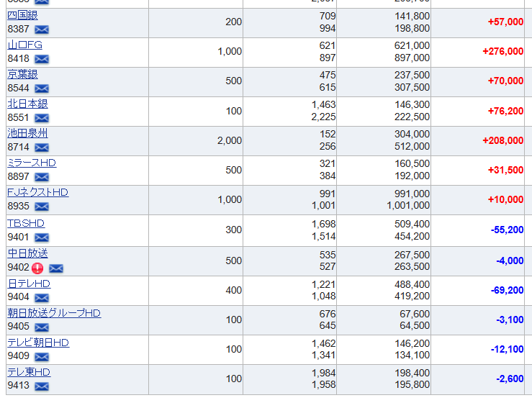The image size is (532, 403).
Task: Select the +57,000 profit value
Action: coord(505,22)
